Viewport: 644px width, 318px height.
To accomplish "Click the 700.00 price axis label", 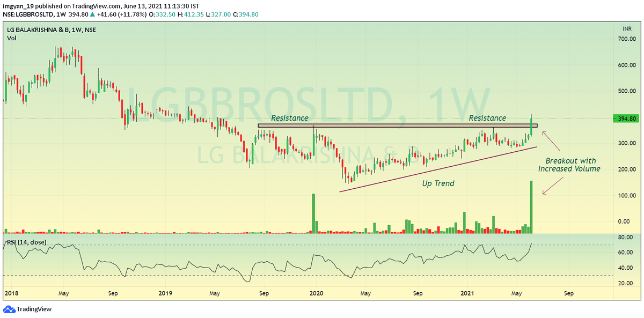I will pyautogui.click(x=626, y=40).
